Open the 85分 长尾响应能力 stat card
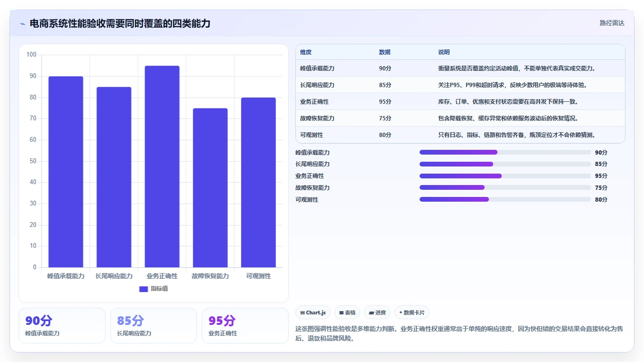The height and width of the screenshot is (362, 644). (154, 325)
